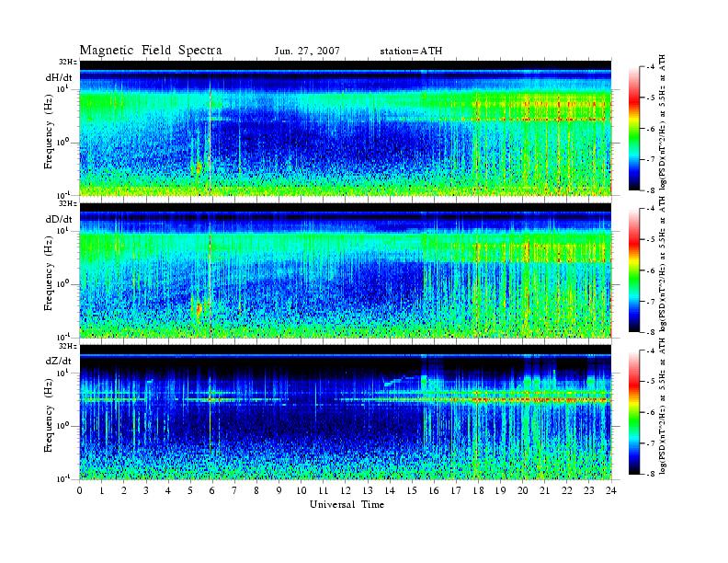Select the date text "Jun. 27, 2007"
Screen dimensions: 728x563
click(307, 52)
